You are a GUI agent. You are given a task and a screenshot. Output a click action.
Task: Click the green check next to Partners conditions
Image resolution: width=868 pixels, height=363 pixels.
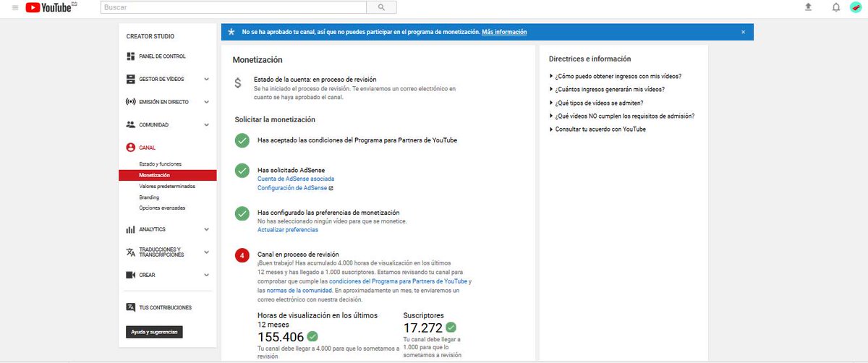coord(242,140)
